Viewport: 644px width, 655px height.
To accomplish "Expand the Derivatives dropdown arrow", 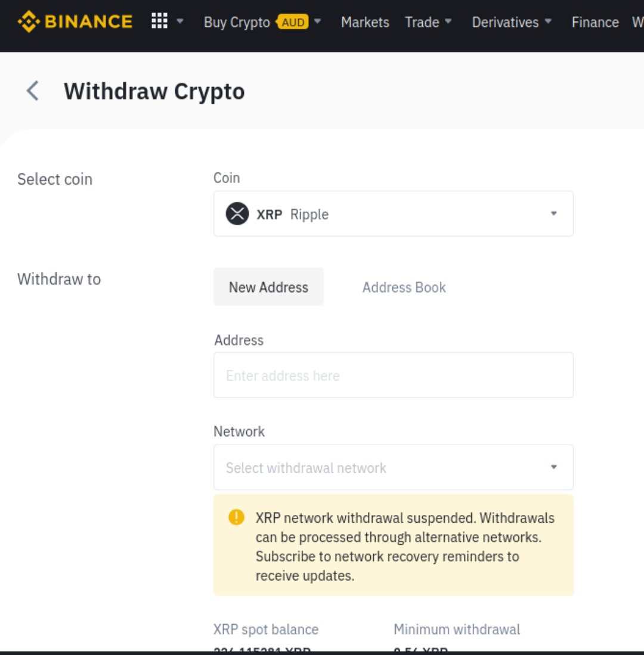I will 549,21.
